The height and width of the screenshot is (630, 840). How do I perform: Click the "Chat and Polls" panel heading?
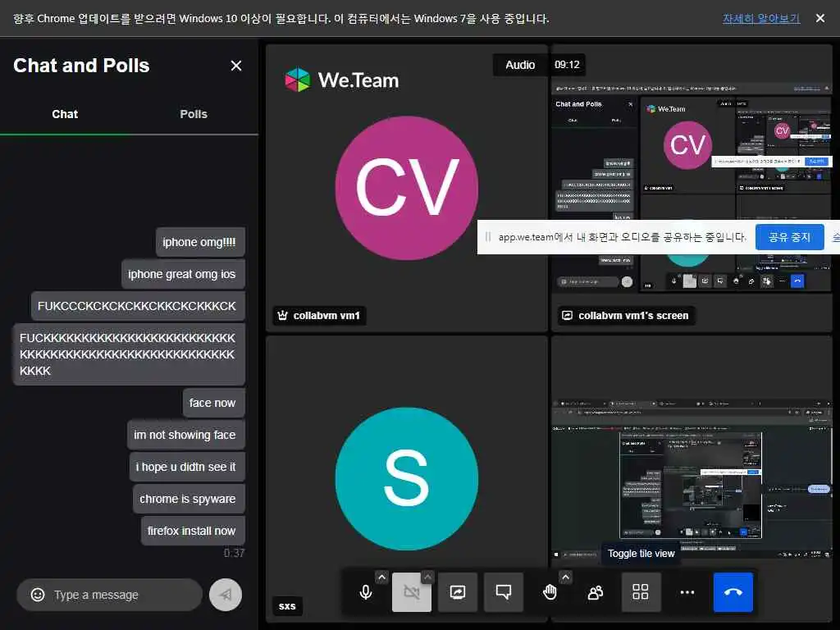tap(81, 66)
